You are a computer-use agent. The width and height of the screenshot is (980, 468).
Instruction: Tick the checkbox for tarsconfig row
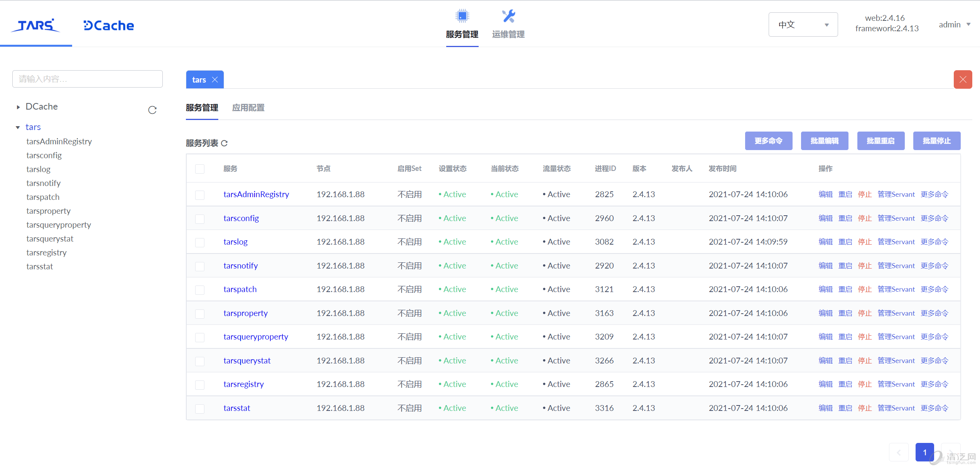tap(200, 219)
